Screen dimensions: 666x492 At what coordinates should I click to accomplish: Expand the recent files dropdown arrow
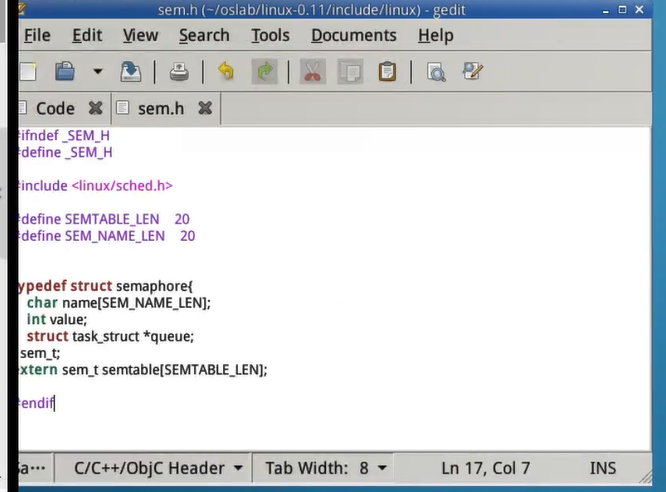(x=97, y=72)
